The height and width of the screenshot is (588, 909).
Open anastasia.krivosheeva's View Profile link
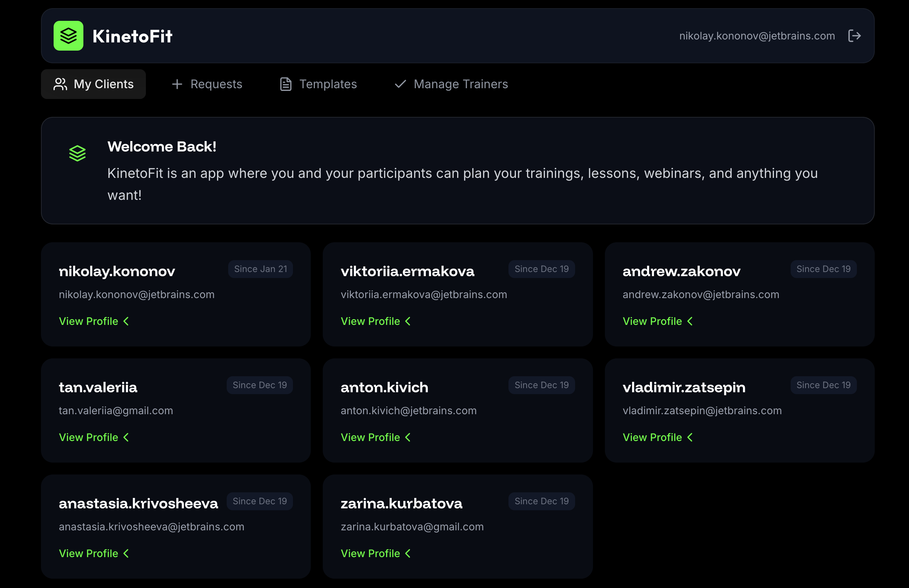tap(88, 553)
